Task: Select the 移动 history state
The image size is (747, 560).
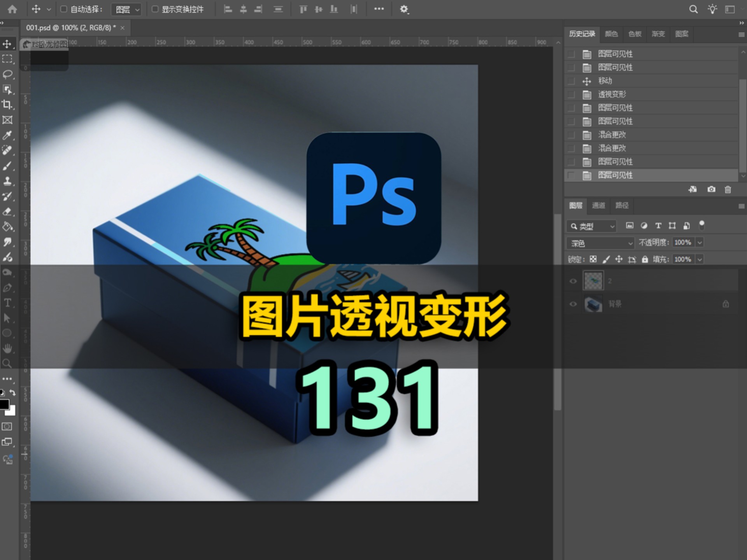Action: tap(651, 81)
